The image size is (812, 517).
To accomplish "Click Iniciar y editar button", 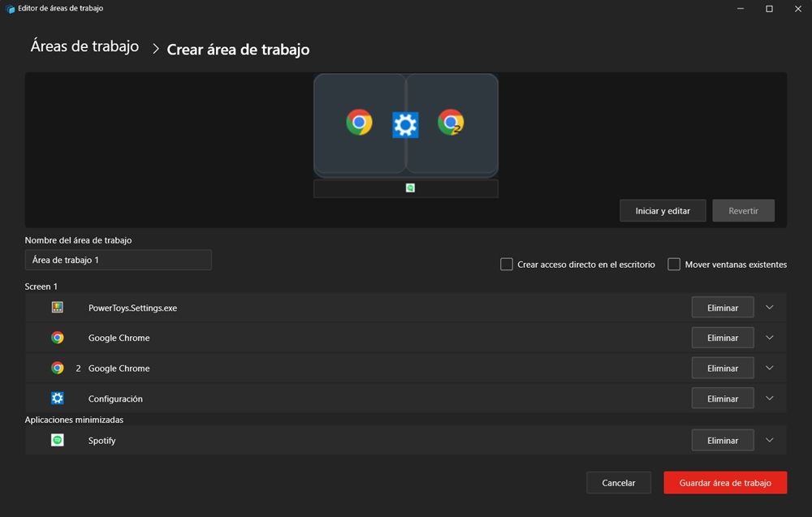I will click(x=663, y=211).
